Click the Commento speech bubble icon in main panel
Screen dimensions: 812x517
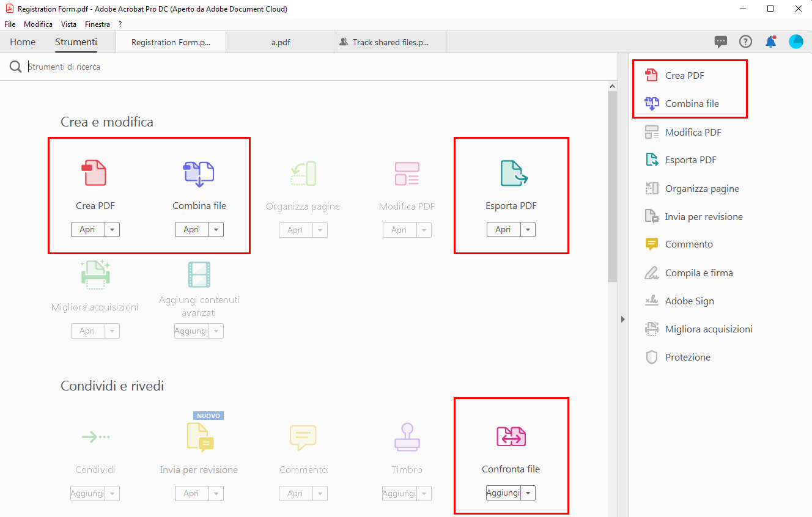click(x=303, y=438)
